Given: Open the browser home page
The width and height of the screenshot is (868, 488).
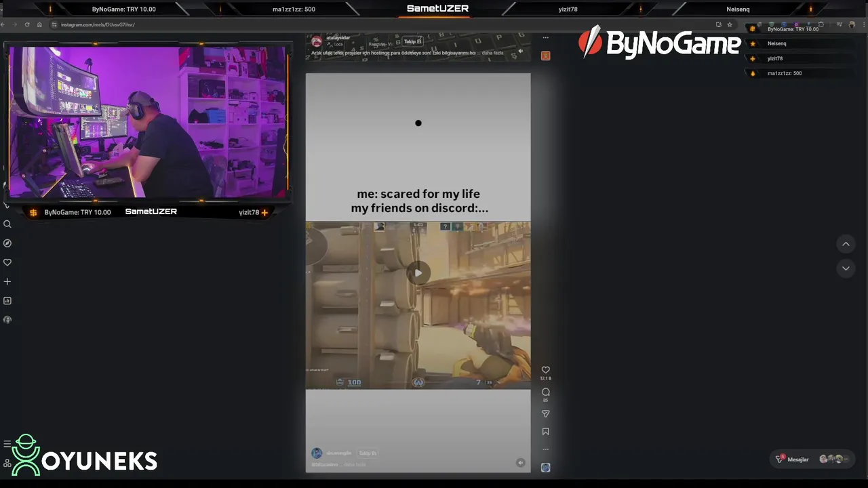Looking at the screenshot, I should [39, 24].
